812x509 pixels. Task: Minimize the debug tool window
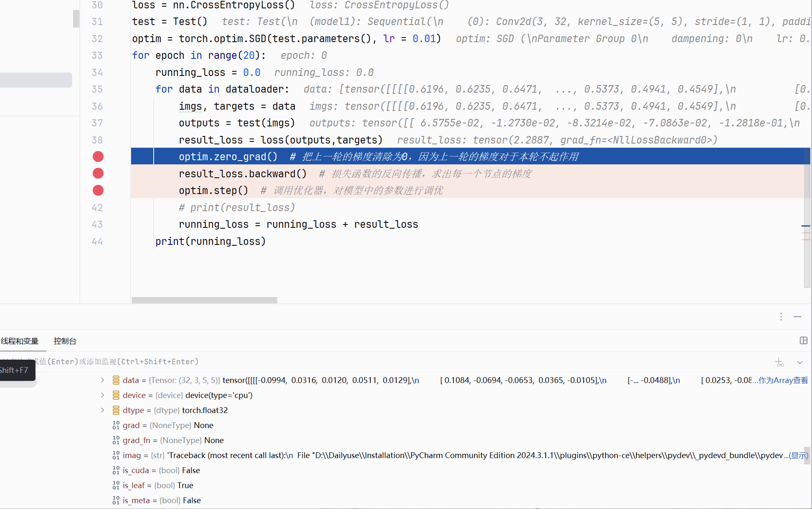pyautogui.click(x=797, y=317)
